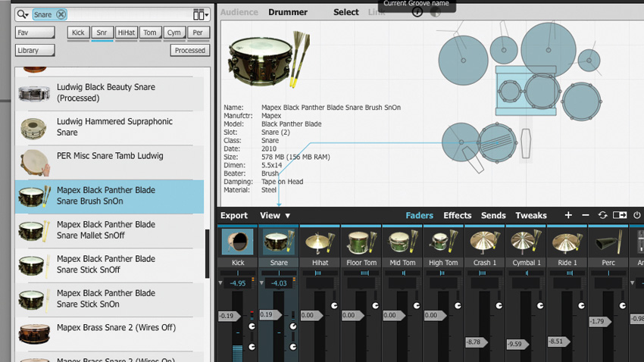Select Mapex Black Panther Blade Snare Brush SnOn
Image resolution: width=644 pixels, height=362 pixels.
pyautogui.click(x=109, y=196)
